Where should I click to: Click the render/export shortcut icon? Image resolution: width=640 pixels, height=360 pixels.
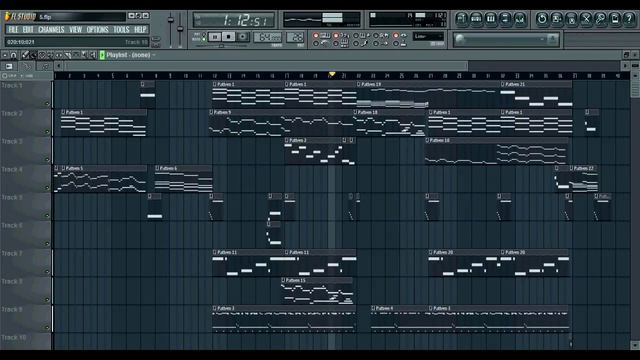(x=571, y=19)
